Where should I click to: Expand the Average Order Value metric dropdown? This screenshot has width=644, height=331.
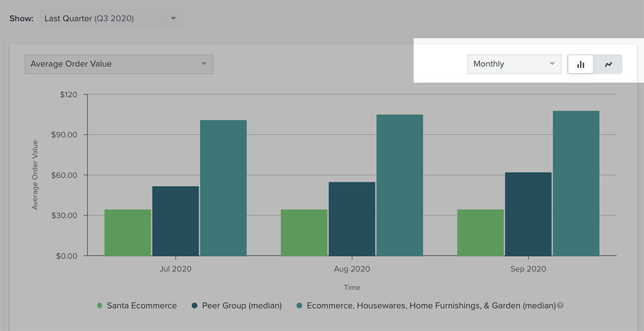click(x=118, y=64)
